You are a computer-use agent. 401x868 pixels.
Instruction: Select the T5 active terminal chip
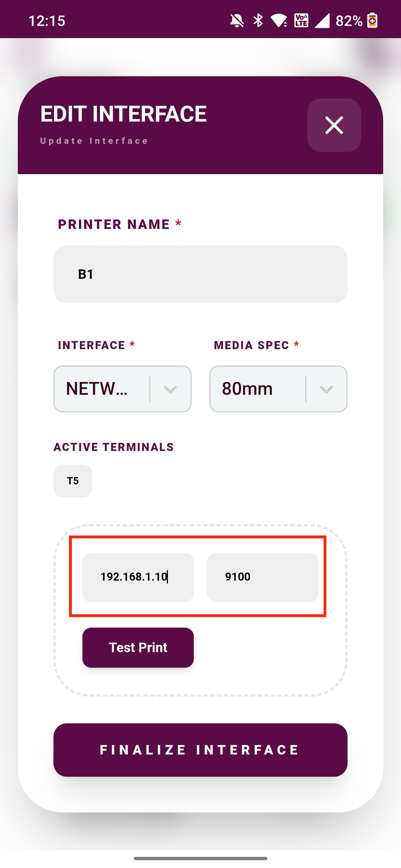(73, 481)
